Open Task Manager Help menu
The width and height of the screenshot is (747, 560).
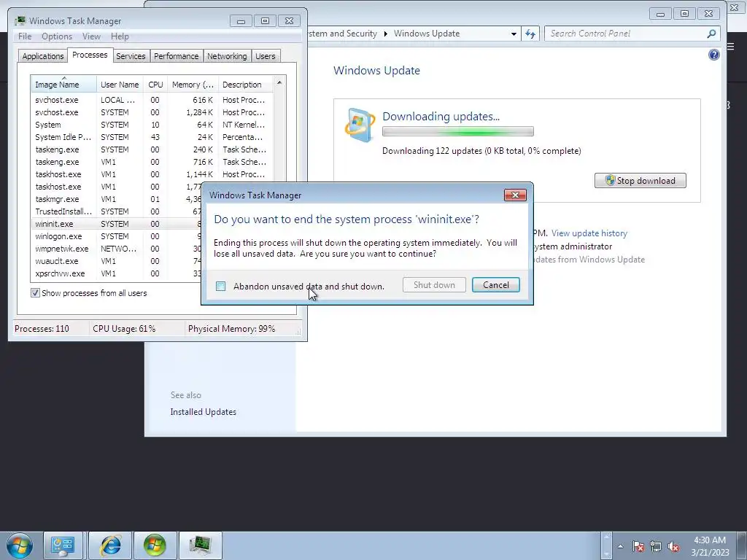(x=120, y=36)
